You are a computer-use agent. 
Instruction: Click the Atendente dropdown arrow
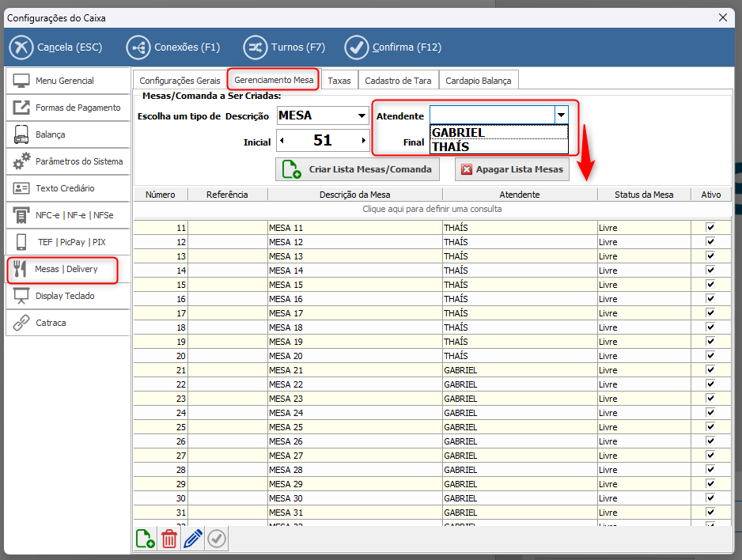point(560,115)
